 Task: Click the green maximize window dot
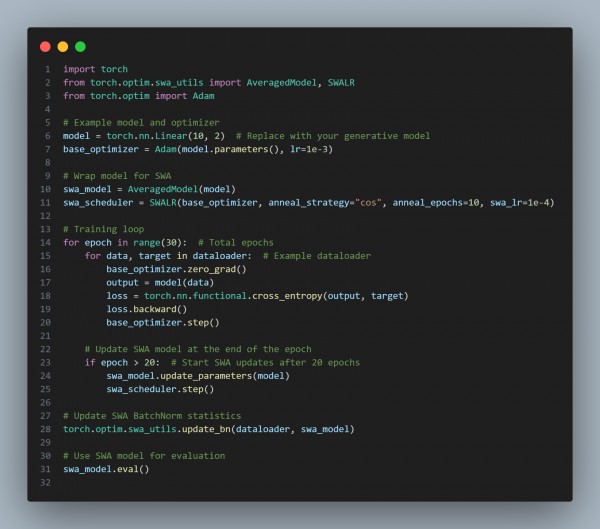[x=80, y=46]
